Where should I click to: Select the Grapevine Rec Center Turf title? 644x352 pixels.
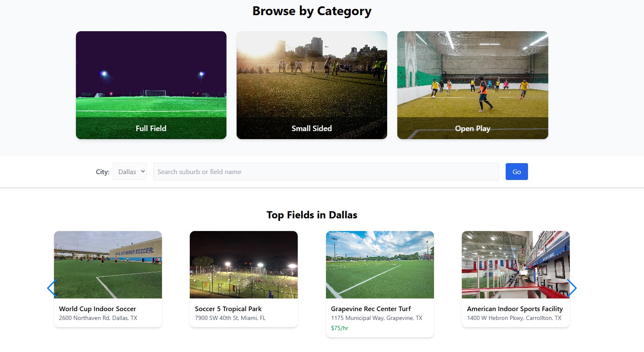371,309
